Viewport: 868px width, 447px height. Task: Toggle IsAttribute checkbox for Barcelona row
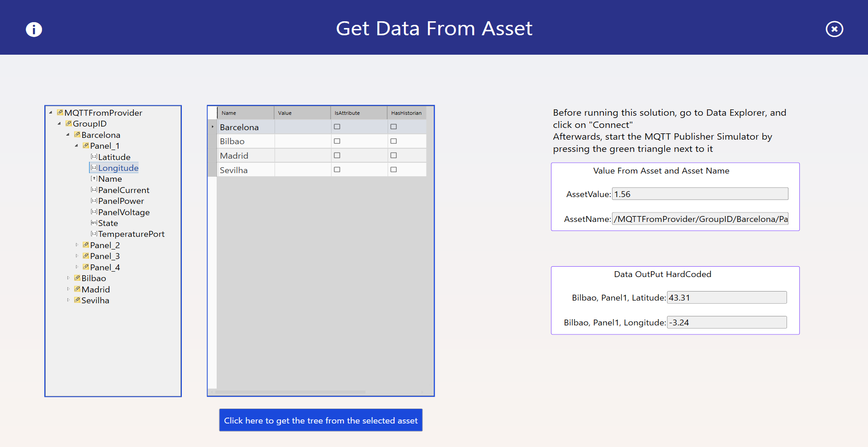click(x=337, y=127)
